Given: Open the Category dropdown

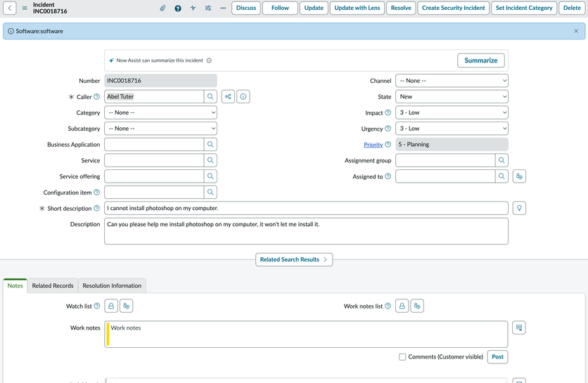Looking at the screenshot, I should pyautogui.click(x=160, y=112).
